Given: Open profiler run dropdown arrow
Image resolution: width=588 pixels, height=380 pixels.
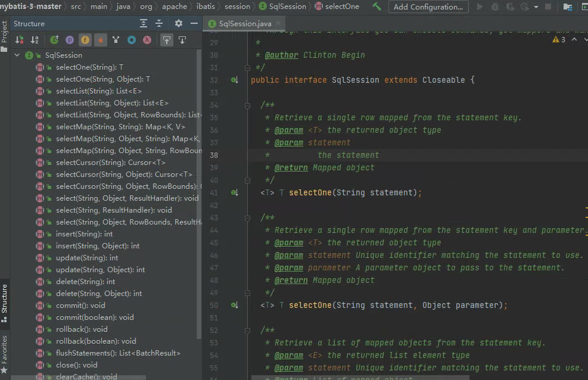Looking at the screenshot, I should click(536, 7).
